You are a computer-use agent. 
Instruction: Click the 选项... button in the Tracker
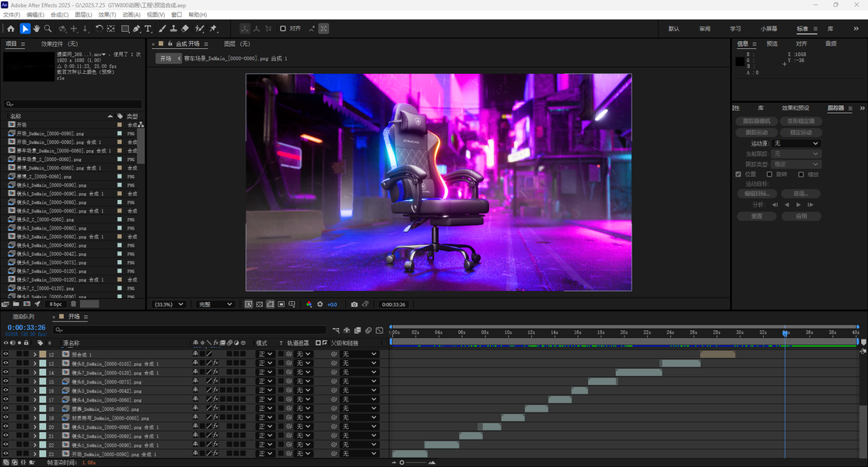pos(800,193)
